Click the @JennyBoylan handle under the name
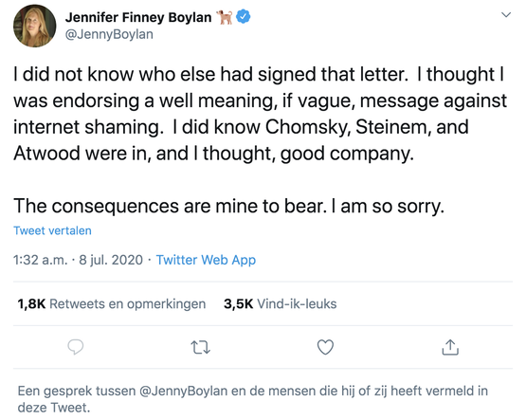Screen dimensions: 526x420 click(x=109, y=34)
